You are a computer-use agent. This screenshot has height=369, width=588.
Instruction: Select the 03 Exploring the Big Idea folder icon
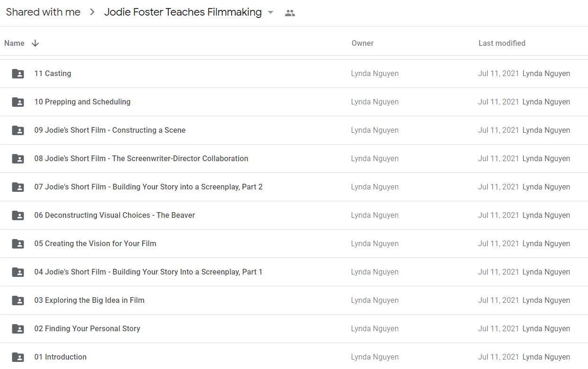coord(18,300)
